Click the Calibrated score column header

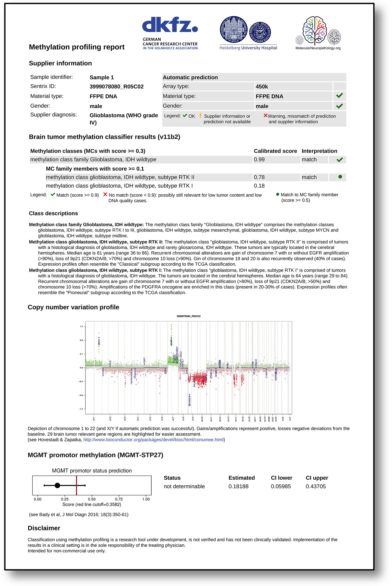pyautogui.click(x=275, y=151)
